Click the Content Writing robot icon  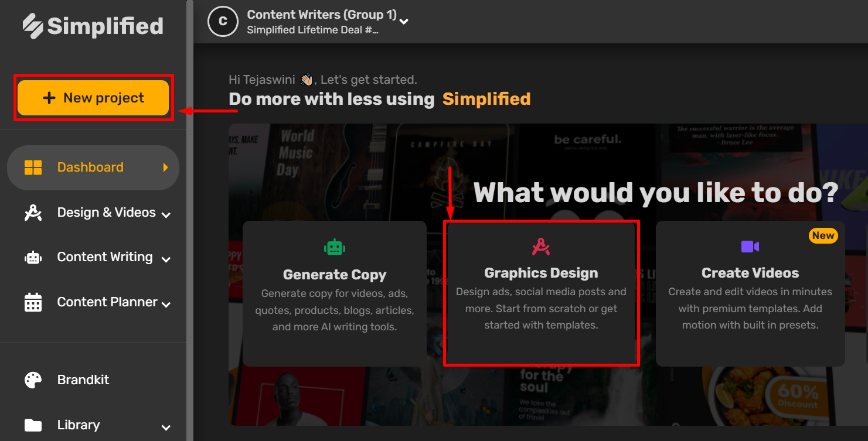point(33,257)
